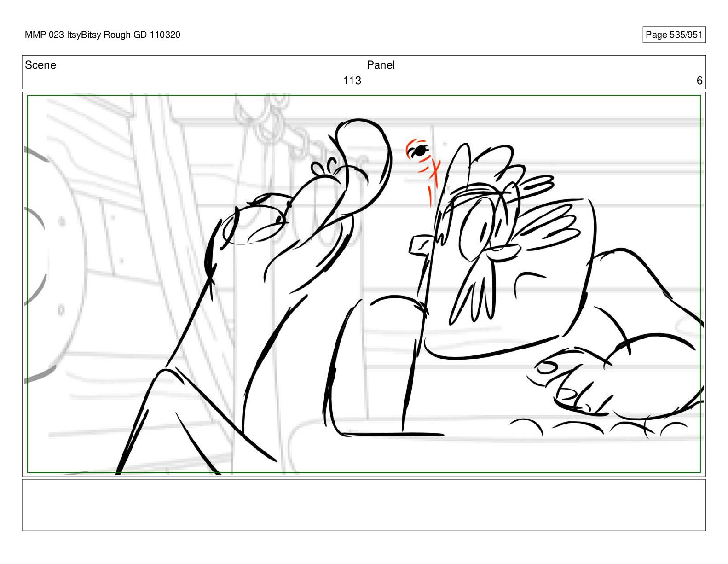Image resolution: width=728 pixels, height=564 pixels.
Task: Click the panel number '6'
Action: [699, 81]
